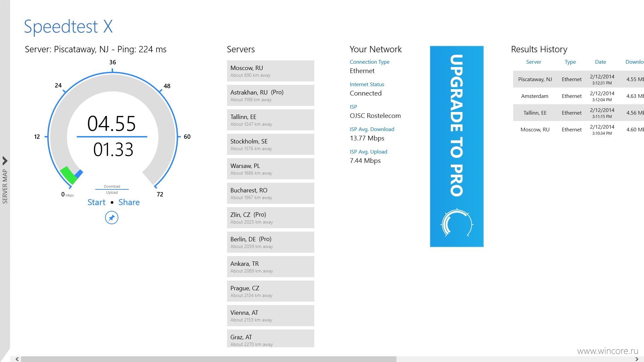Click the green download gauge segment
This screenshot has height=362, width=644.
[x=69, y=175]
